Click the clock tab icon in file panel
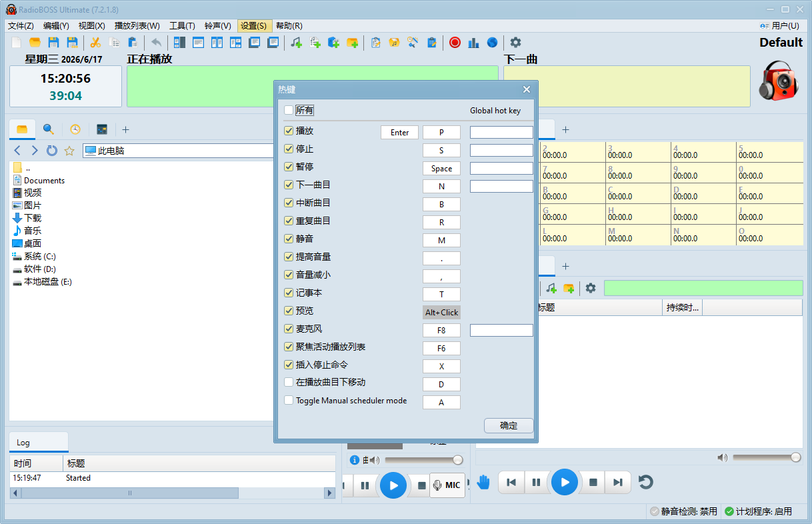 click(x=75, y=129)
